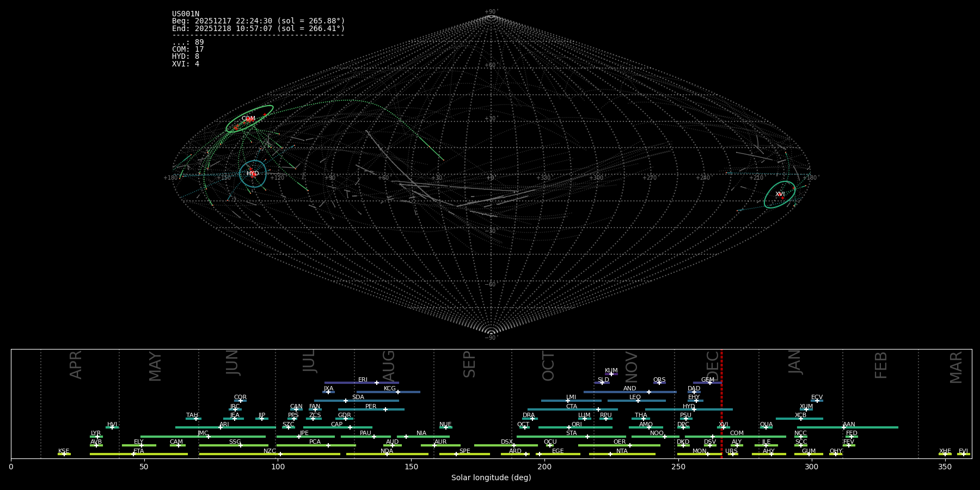Select the "HYD: 8" entry in the legend

pos(186,57)
